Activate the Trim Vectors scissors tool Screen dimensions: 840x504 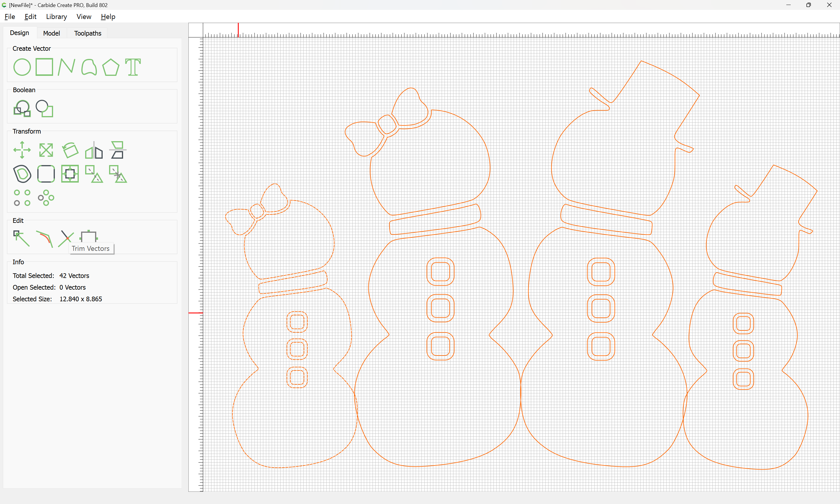click(x=66, y=238)
